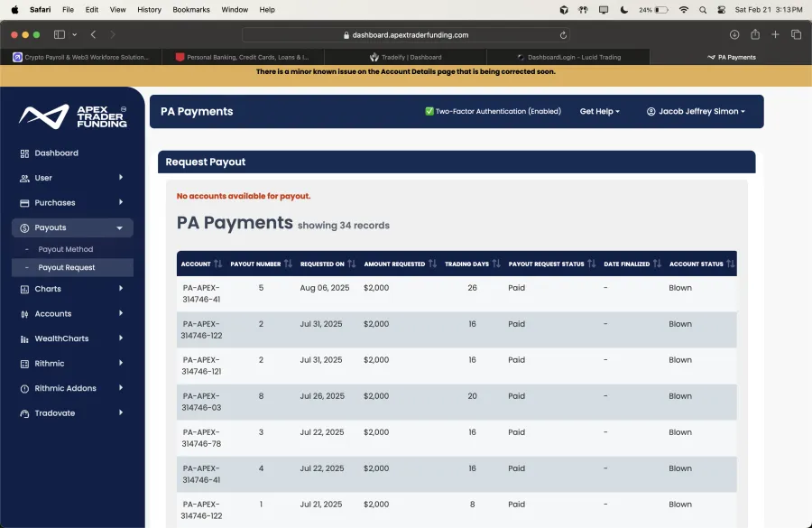
Task: Sort by Account Status column
Action: [730, 264]
